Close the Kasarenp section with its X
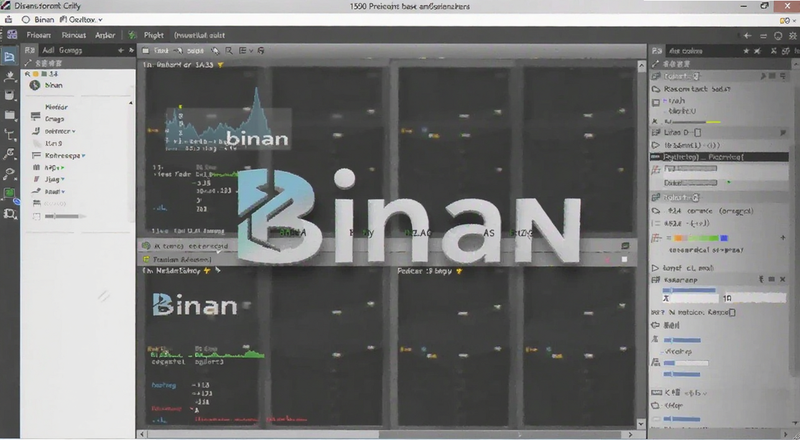800x440 pixels. pyautogui.click(x=783, y=279)
